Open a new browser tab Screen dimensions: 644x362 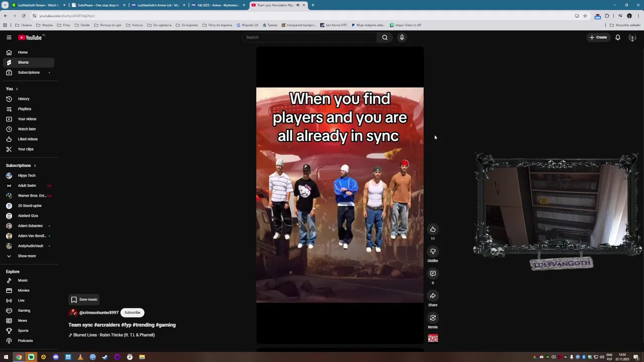coord(312,5)
